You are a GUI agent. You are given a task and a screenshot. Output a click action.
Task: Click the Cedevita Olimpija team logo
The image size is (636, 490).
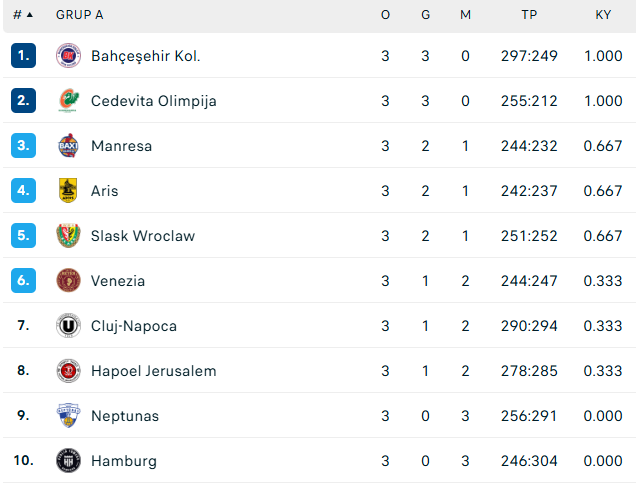68,101
